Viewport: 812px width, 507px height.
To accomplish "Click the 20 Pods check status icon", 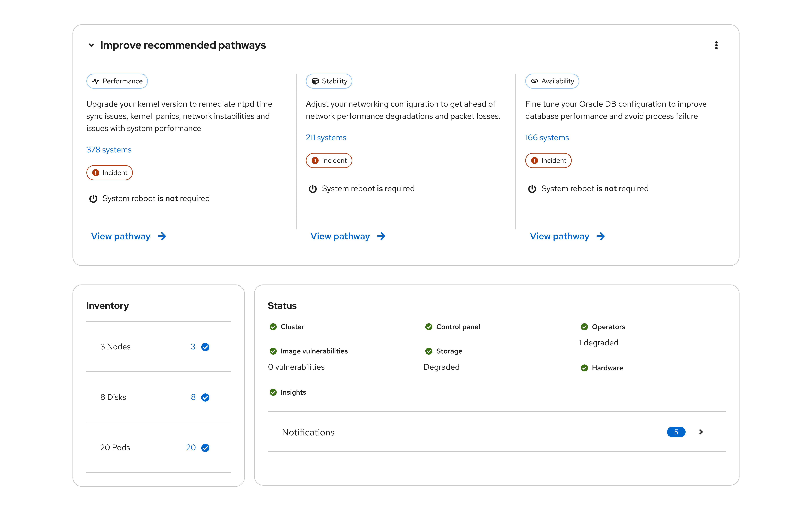I will click(x=205, y=448).
